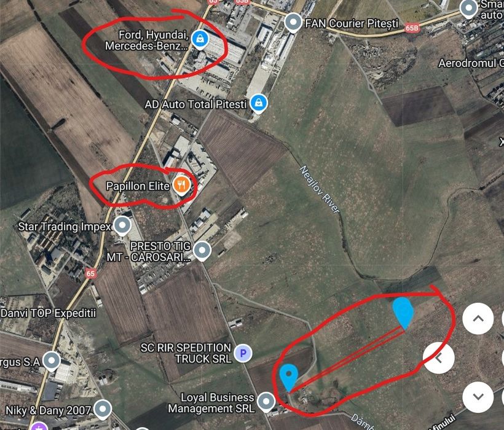The width and height of the screenshot is (504, 430).
Task: Select the blue pin at line's lower end
Action: click(x=289, y=378)
